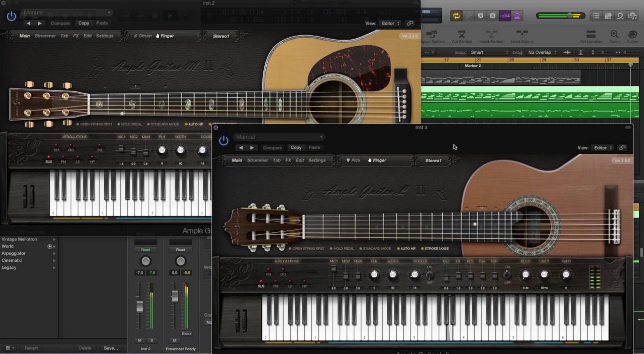The image size is (644, 354).
Task: Mute the Inst 2 channel strip
Action: (x=140, y=340)
